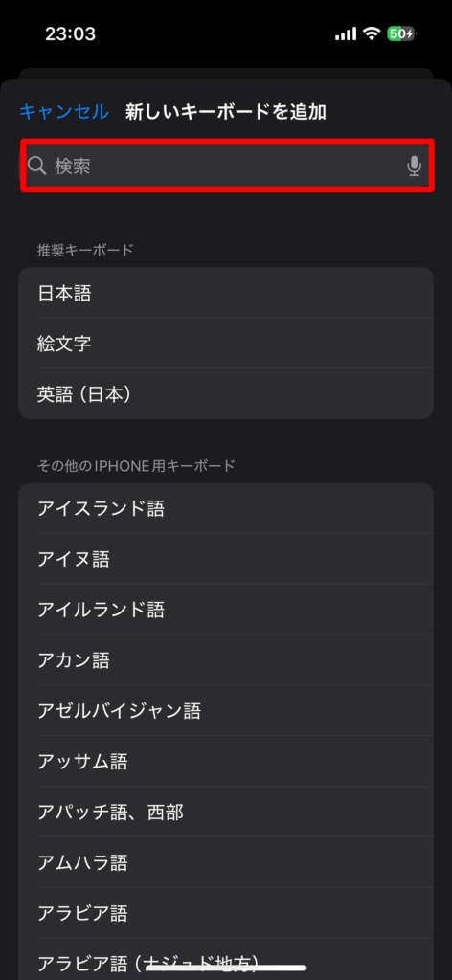Image resolution: width=452 pixels, height=980 pixels.
Task: Click the 検索 search field
Action: coord(227,166)
